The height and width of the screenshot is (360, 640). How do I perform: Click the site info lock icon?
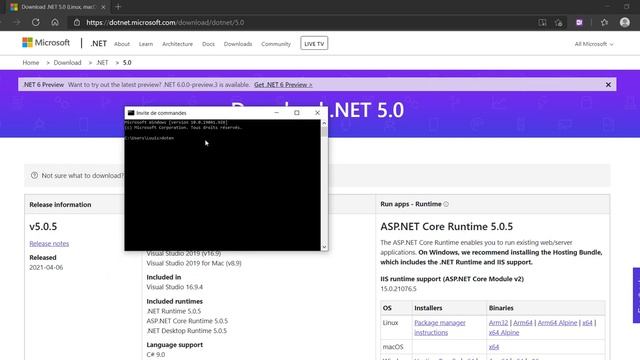[x=77, y=22]
